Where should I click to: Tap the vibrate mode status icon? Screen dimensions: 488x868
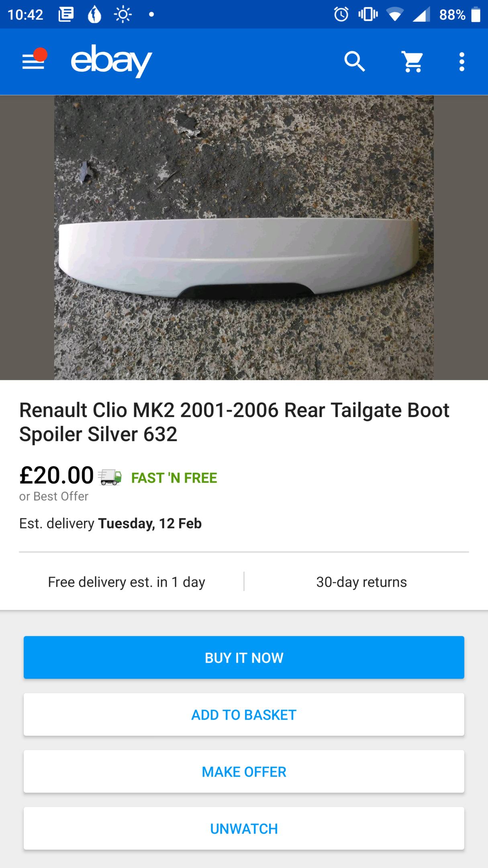(x=368, y=14)
